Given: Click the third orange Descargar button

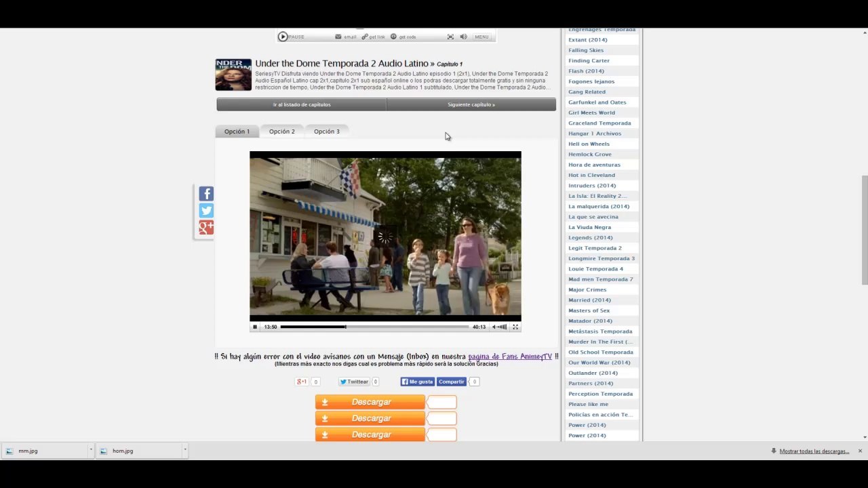Looking at the screenshot, I should point(370,434).
